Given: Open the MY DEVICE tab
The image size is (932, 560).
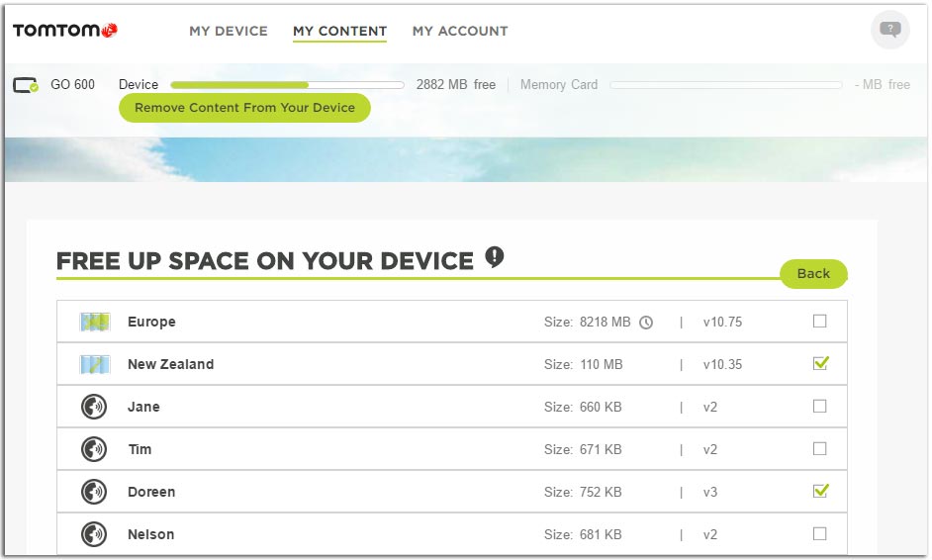Looking at the screenshot, I should tap(229, 32).
